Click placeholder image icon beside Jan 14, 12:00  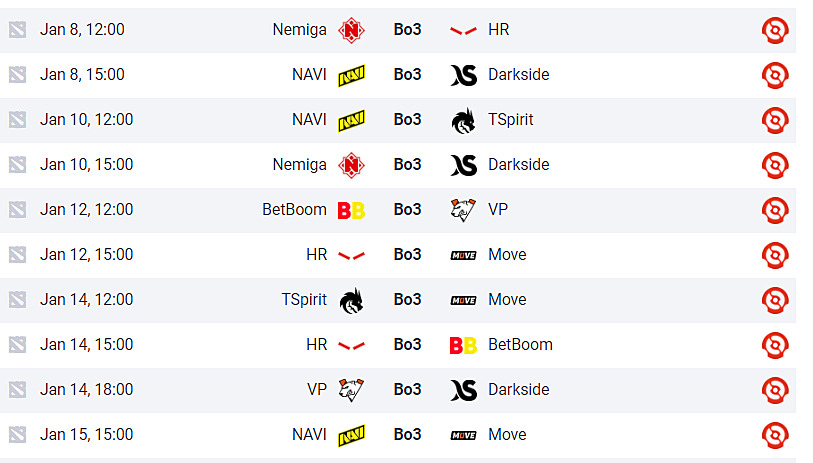point(16,300)
